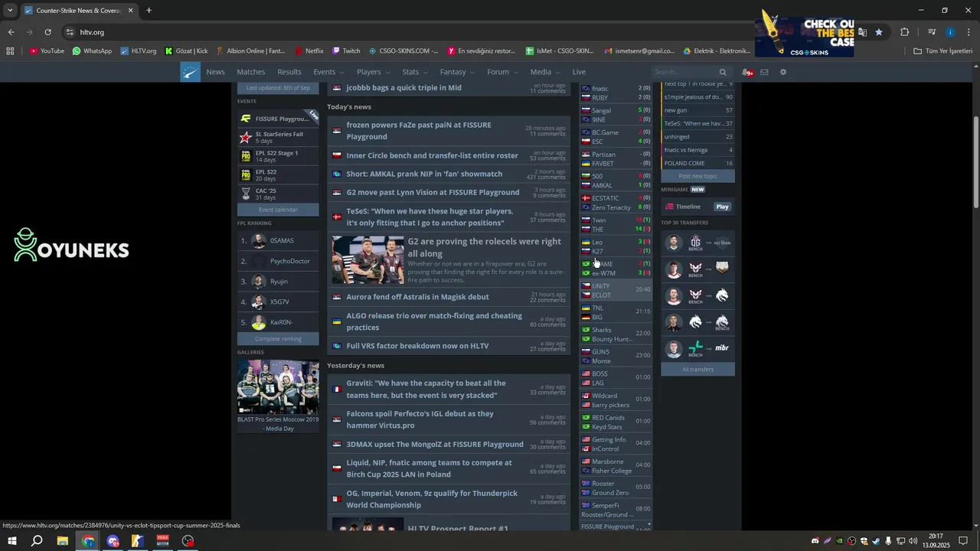Open the UNiTY vs ECLOT match
The height and width of the screenshot is (551, 980).
(x=616, y=291)
